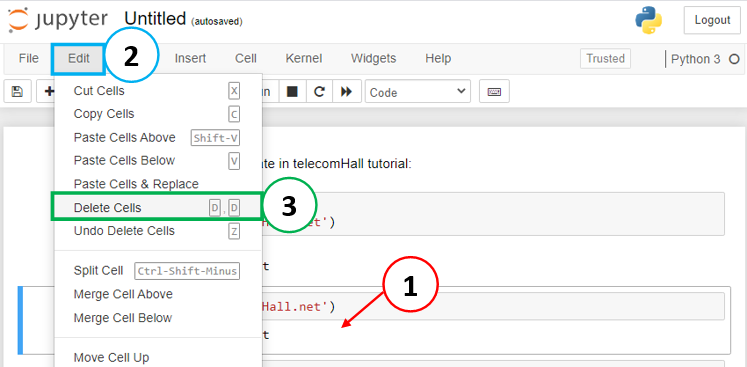The width and height of the screenshot is (747, 367).
Task: Open the Kernel menu
Action: tap(304, 58)
